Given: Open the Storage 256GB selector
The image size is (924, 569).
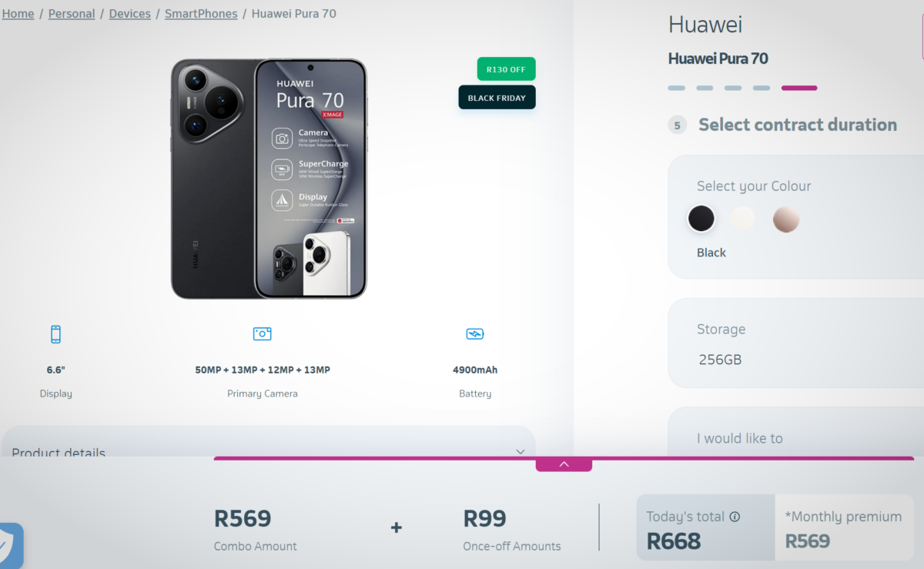Looking at the screenshot, I should point(793,344).
